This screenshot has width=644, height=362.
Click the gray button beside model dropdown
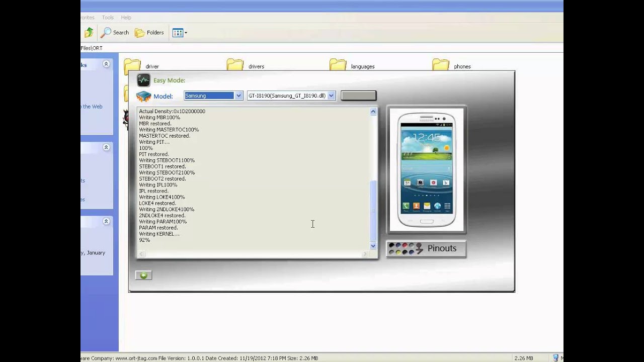tap(358, 96)
